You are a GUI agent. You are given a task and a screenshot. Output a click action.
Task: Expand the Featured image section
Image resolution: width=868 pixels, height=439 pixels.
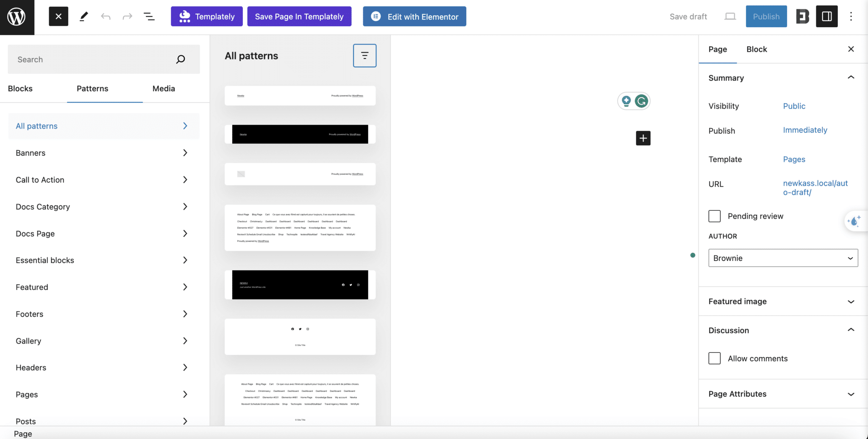click(x=851, y=302)
